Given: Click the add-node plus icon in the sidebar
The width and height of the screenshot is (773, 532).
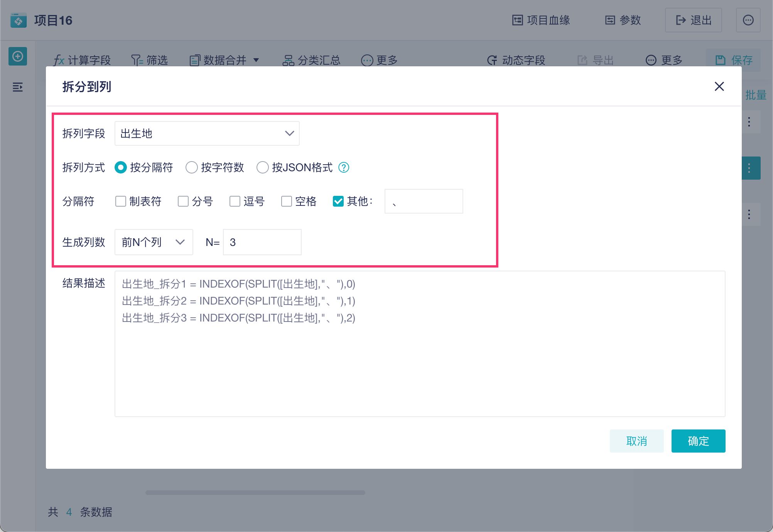Looking at the screenshot, I should [x=18, y=57].
